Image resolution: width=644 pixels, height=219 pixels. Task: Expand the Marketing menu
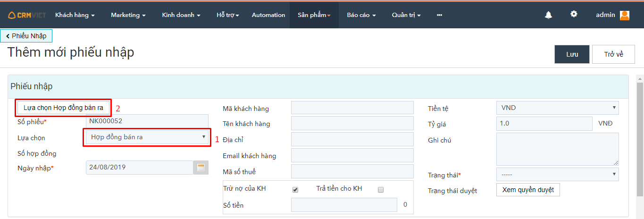click(x=128, y=15)
